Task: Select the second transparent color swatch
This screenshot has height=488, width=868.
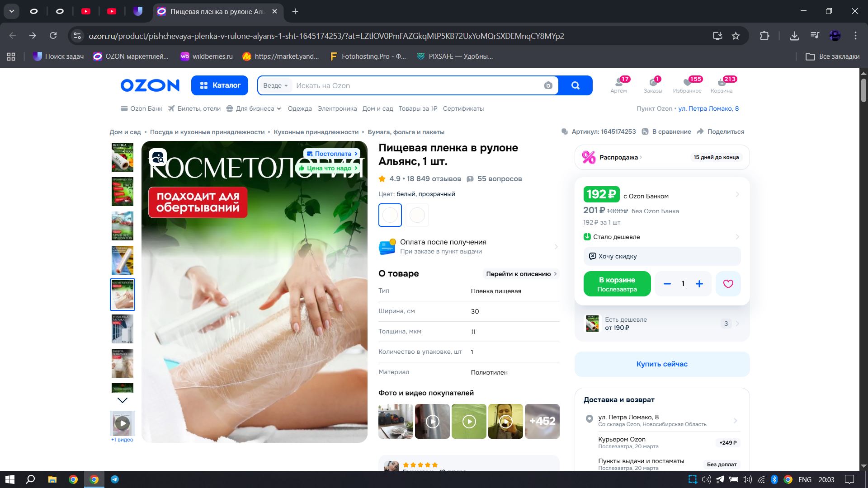Action: (417, 215)
